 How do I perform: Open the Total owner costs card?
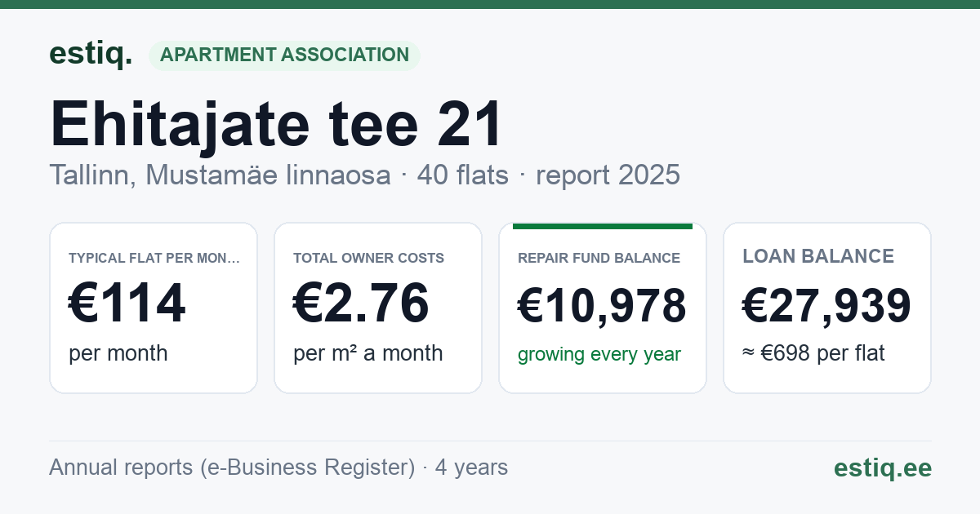point(378,308)
